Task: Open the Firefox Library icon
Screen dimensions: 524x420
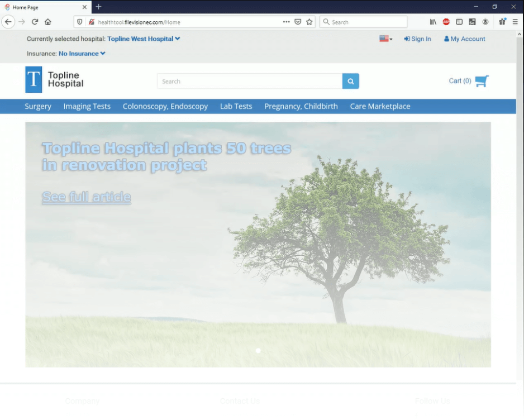Action: click(433, 22)
